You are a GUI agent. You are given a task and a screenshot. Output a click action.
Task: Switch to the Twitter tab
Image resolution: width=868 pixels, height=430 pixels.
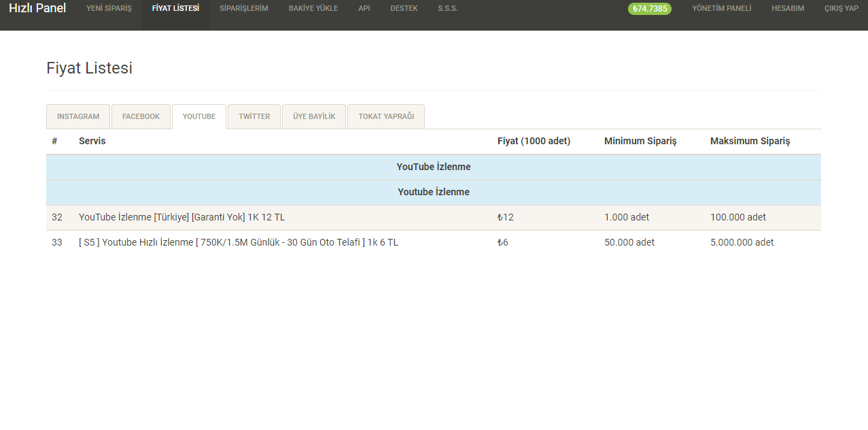click(x=254, y=116)
